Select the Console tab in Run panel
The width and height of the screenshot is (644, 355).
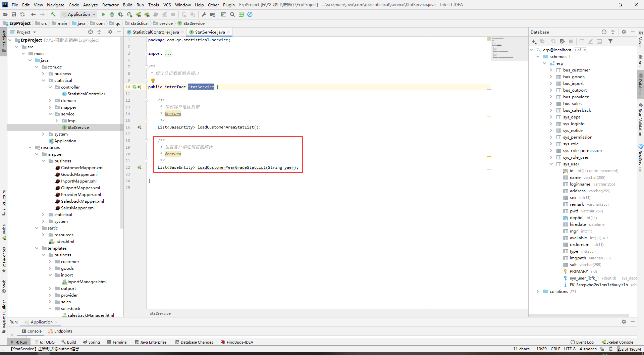[32, 331]
